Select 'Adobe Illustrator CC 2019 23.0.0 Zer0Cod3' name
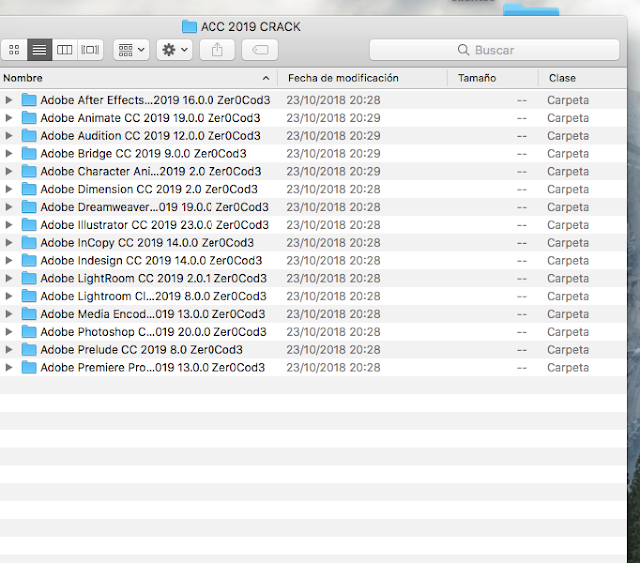The image size is (640, 563). pos(155,225)
